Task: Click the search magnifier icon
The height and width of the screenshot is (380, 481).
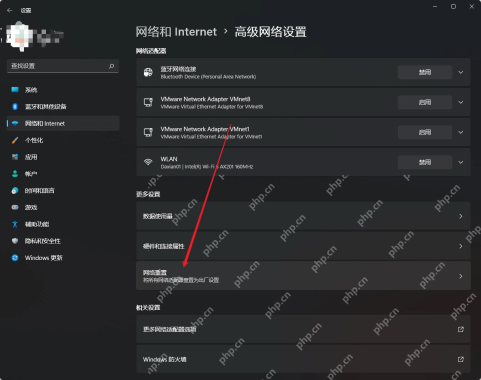Action: (x=112, y=66)
